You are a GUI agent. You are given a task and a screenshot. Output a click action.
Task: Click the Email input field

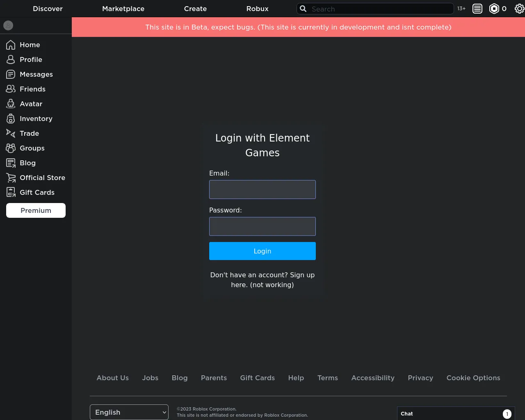[262, 189]
